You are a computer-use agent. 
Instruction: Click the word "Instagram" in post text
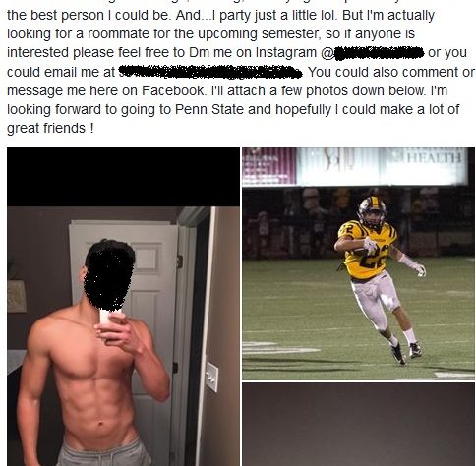(286, 53)
